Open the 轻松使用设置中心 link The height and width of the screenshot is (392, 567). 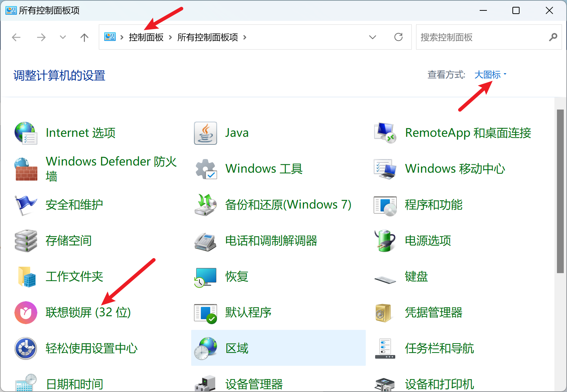[92, 348]
